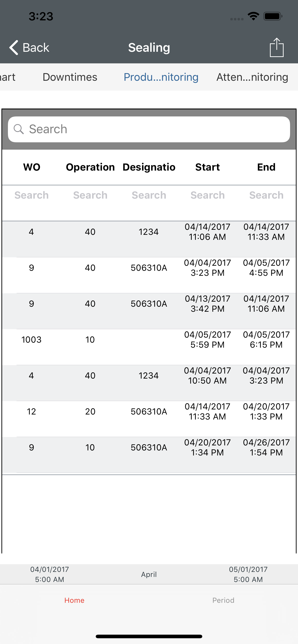Image resolution: width=298 pixels, height=644 pixels.
Task: Click the WO column Search filter
Action: pos(32,195)
